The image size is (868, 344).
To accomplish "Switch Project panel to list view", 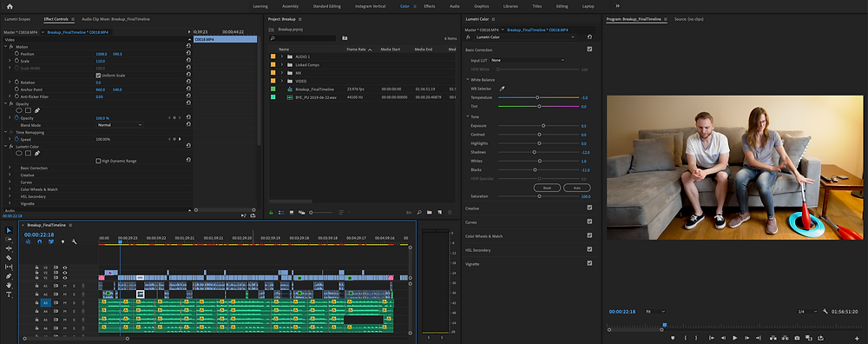I will tap(281, 212).
